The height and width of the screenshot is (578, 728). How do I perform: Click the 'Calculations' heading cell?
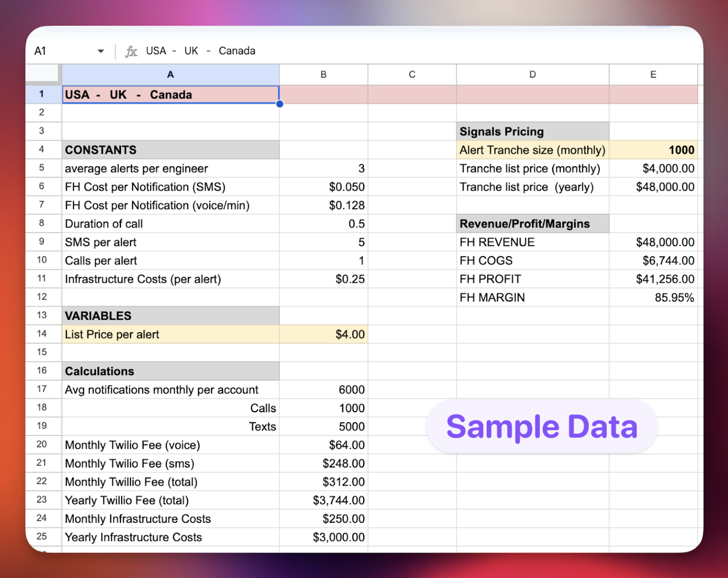click(x=171, y=371)
